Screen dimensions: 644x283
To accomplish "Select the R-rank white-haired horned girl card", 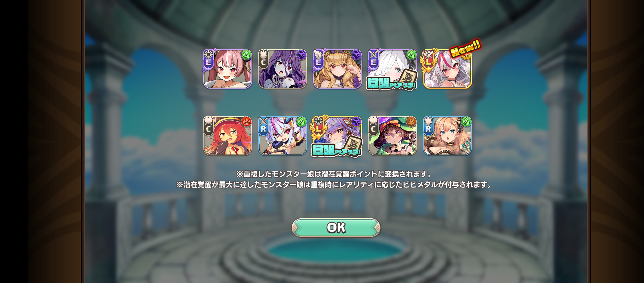I will (x=282, y=136).
